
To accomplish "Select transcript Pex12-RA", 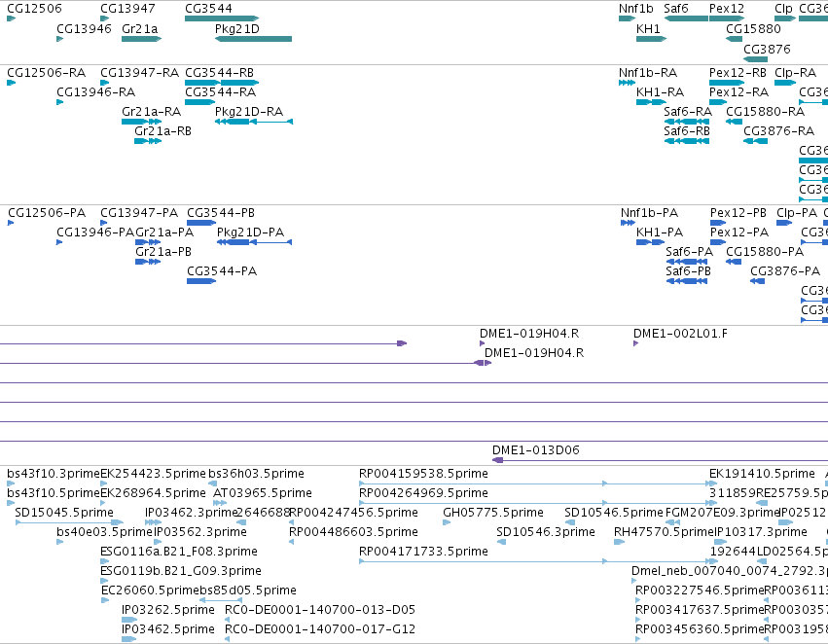I will 738,91.
